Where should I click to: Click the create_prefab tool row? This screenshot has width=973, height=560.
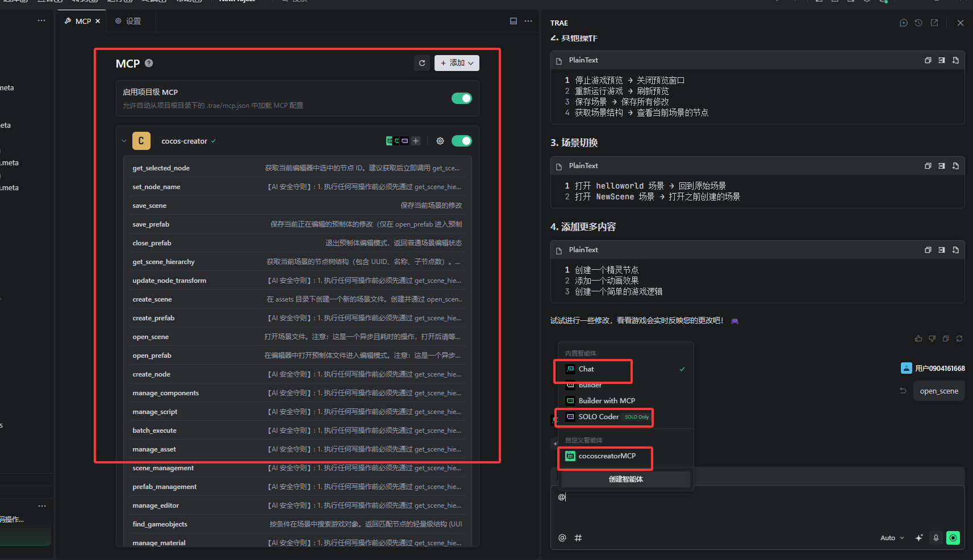[298, 318]
